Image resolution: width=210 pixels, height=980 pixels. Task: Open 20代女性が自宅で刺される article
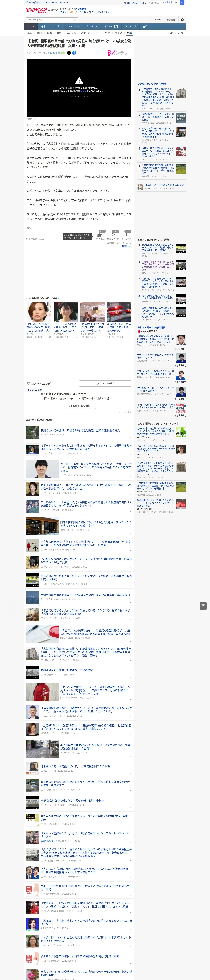click(x=72, y=800)
